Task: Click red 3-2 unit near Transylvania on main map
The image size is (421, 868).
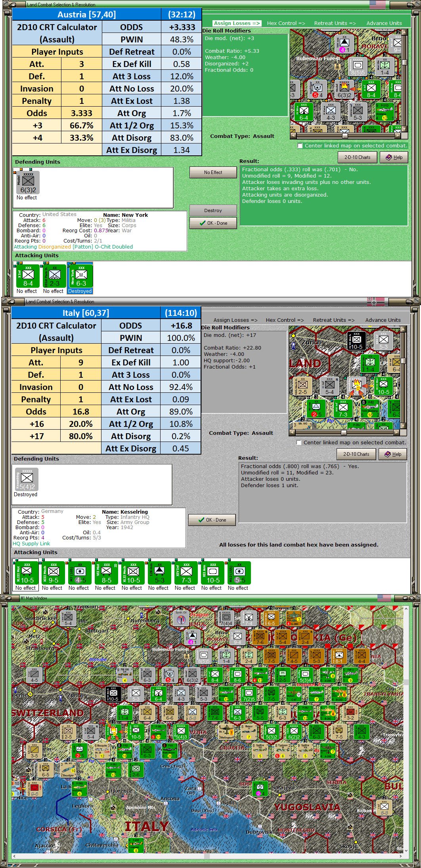Action: point(350,712)
